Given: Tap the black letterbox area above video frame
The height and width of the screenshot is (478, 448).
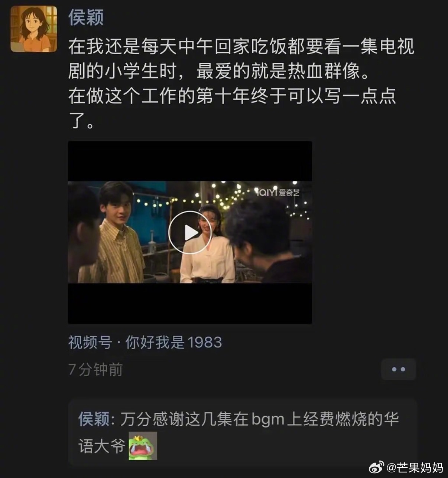Looking at the screenshot, I should tap(190, 161).
